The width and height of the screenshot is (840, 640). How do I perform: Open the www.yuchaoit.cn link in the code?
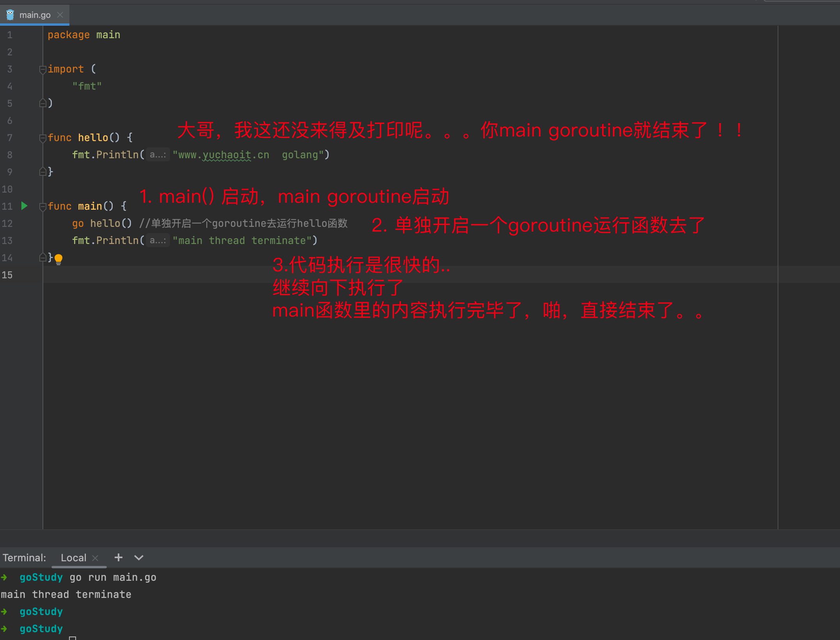(x=222, y=155)
